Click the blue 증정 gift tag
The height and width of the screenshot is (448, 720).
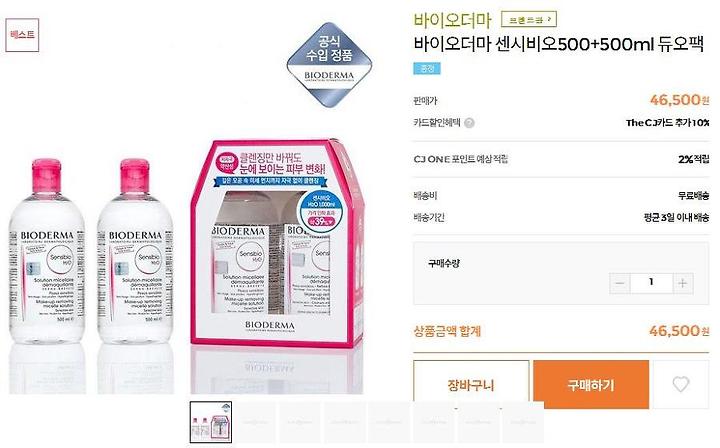[427, 68]
